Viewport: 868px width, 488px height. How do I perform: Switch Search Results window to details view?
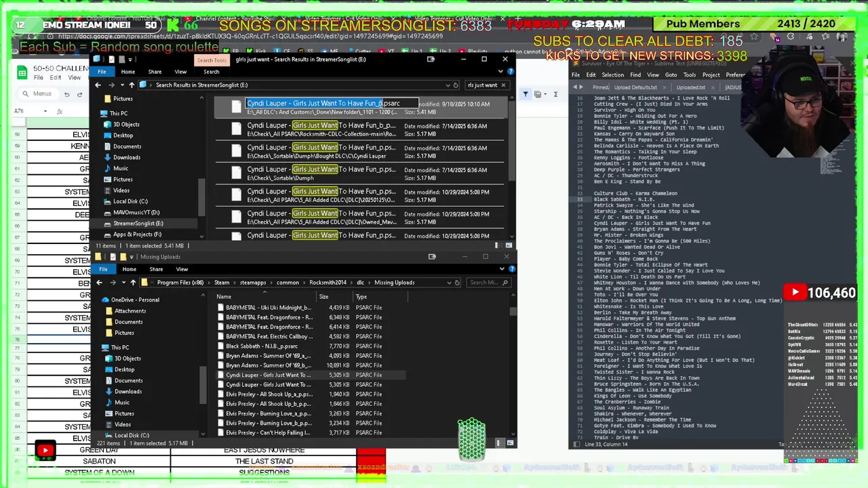(498, 245)
